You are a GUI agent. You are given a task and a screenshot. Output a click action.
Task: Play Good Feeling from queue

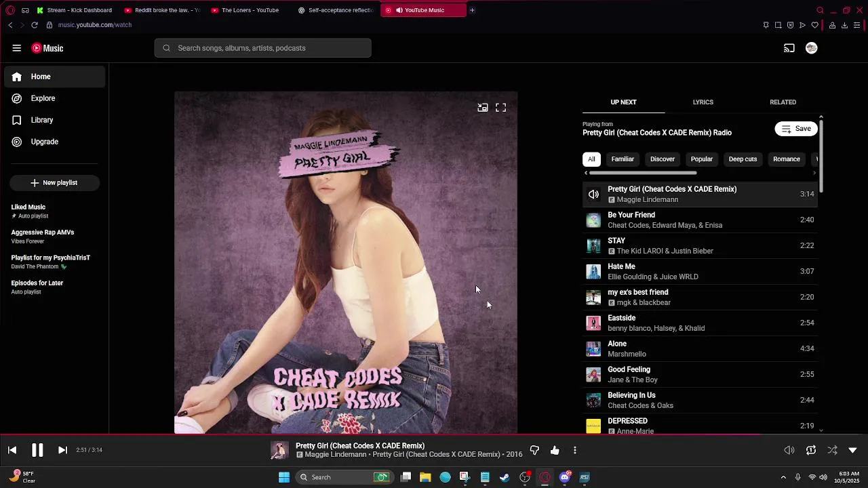pos(700,375)
